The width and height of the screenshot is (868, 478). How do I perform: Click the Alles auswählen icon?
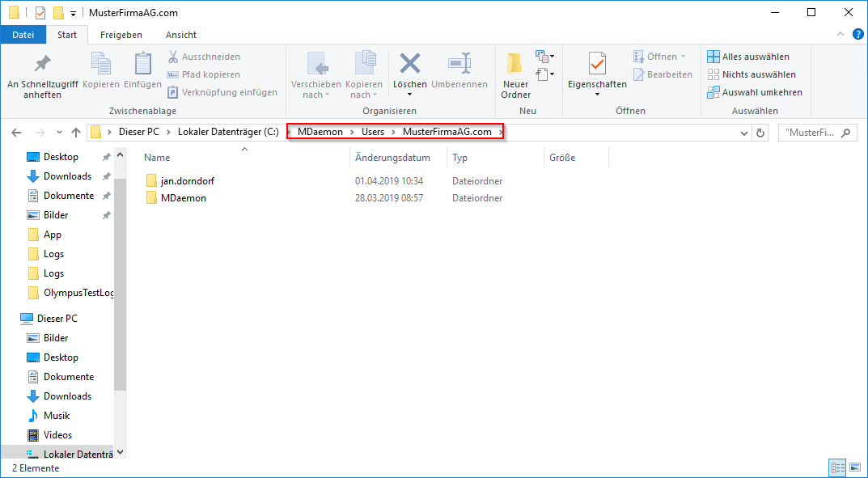(713, 57)
